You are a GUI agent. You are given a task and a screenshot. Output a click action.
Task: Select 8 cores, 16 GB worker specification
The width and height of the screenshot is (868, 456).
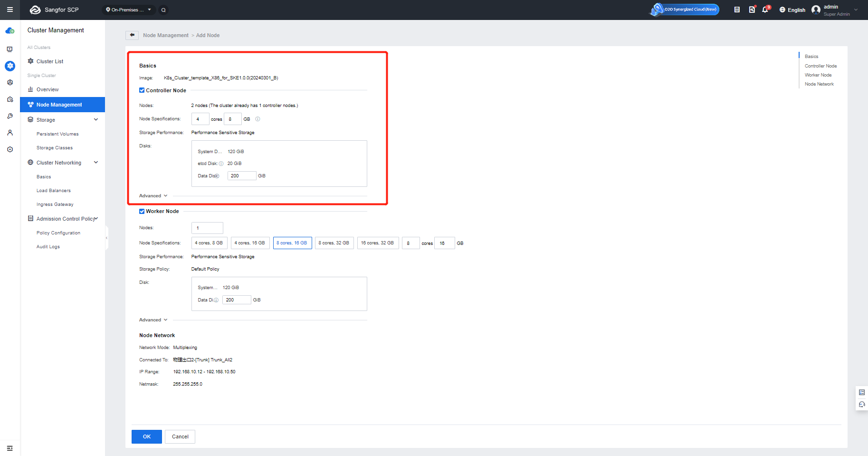[x=292, y=243]
